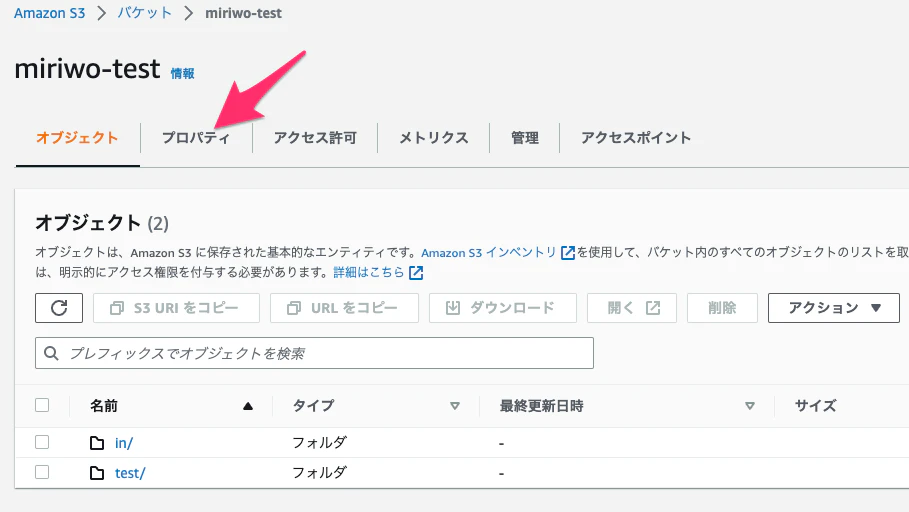
Task: Click the バケット breadcrumb link
Action: click(x=145, y=13)
